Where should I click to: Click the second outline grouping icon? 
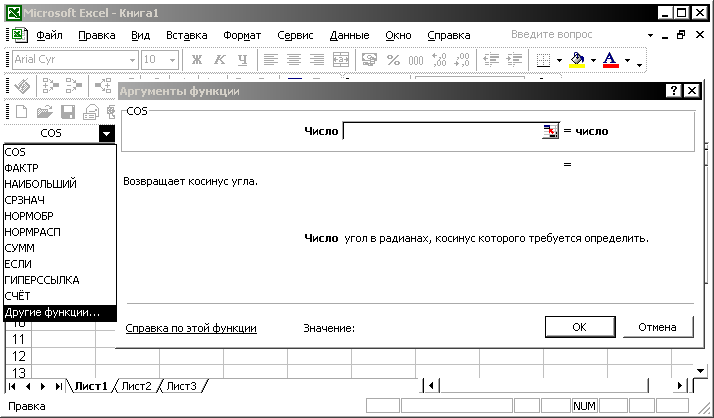coord(74,86)
